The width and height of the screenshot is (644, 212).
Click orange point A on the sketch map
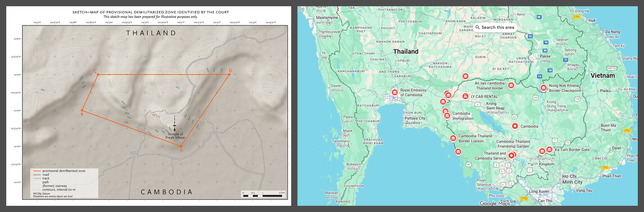[x=181, y=146]
